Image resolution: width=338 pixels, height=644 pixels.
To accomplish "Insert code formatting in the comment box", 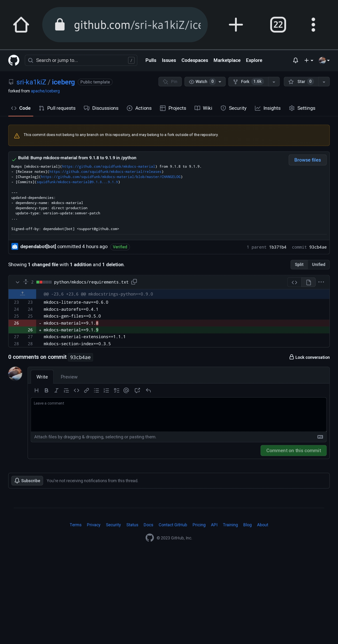I will (76, 390).
